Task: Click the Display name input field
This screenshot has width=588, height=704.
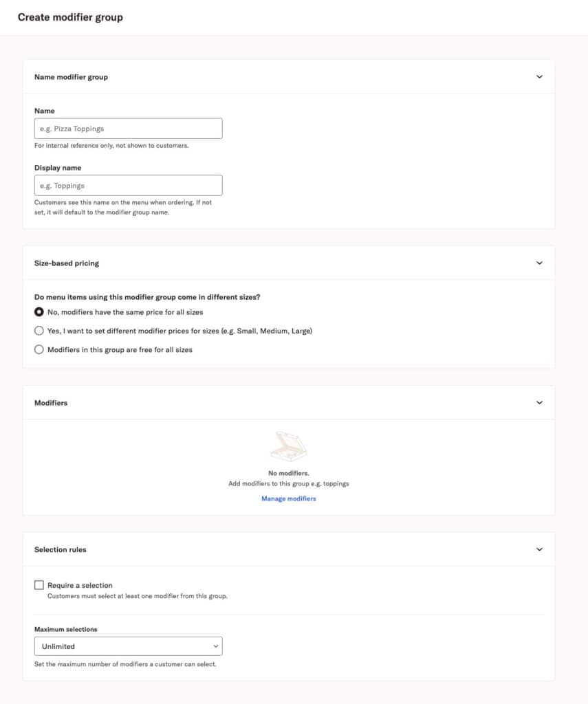Action: point(128,185)
